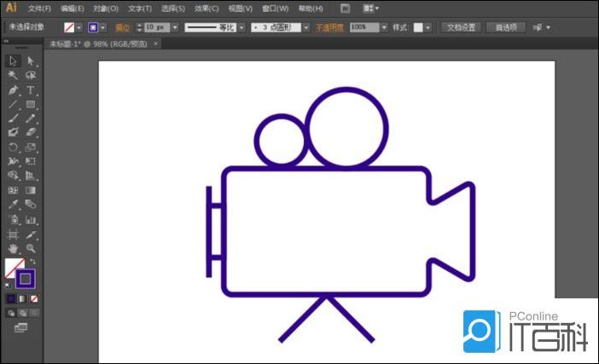Select the Selection (black arrow) tool

13,61
